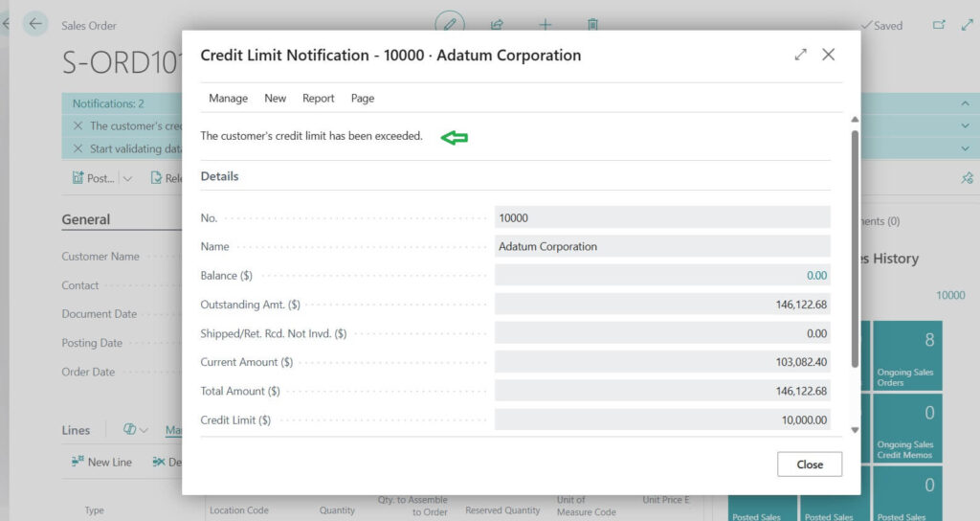Click 'Notifications: 2' text

(108, 103)
